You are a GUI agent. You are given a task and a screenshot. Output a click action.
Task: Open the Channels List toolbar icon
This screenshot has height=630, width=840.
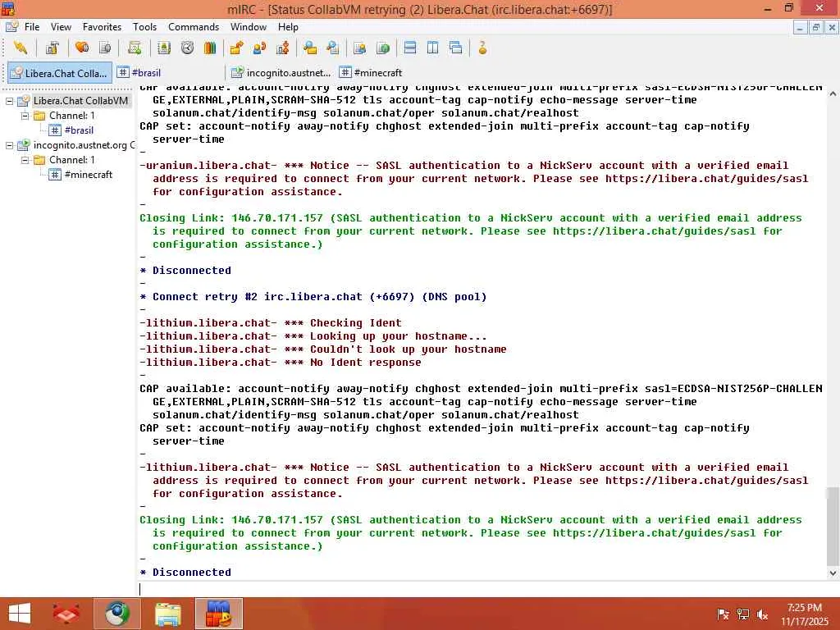pos(106,48)
